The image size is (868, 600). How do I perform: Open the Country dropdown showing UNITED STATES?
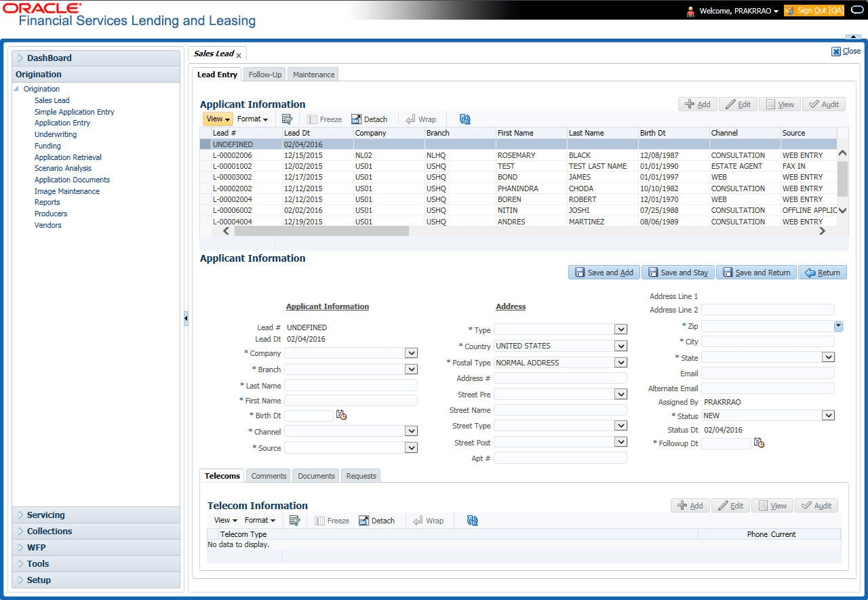tap(620, 346)
